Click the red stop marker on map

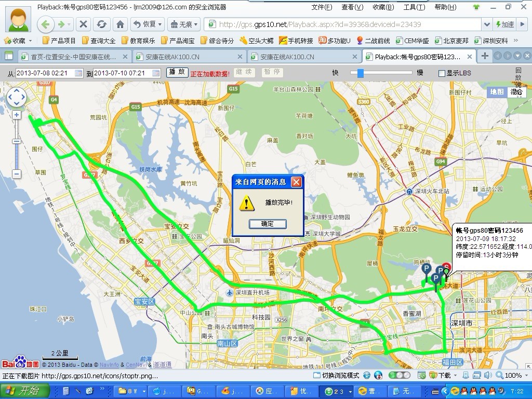click(447, 267)
